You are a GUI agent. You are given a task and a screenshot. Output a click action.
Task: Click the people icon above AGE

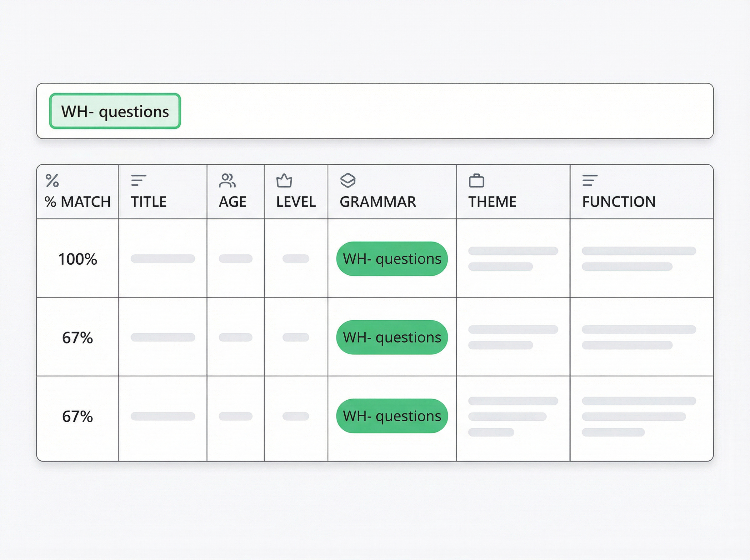tap(227, 180)
